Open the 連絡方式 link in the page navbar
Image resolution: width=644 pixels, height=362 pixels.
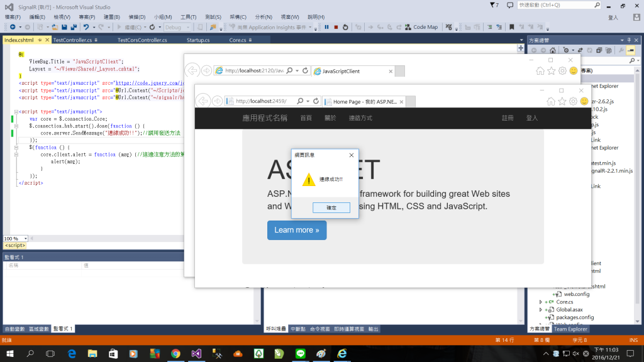pos(360,118)
